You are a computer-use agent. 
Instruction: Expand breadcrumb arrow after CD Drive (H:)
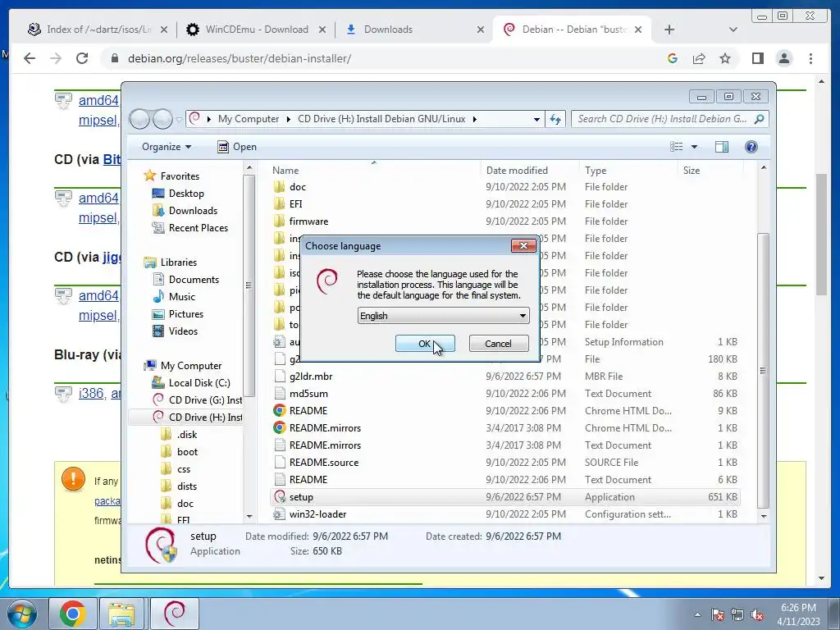(x=475, y=119)
